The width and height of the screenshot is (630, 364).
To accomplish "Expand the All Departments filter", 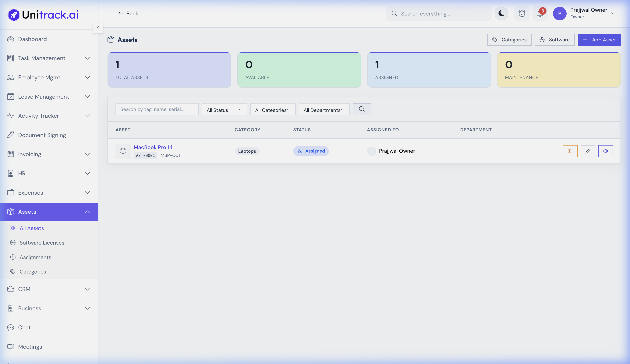I will tap(324, 109).
